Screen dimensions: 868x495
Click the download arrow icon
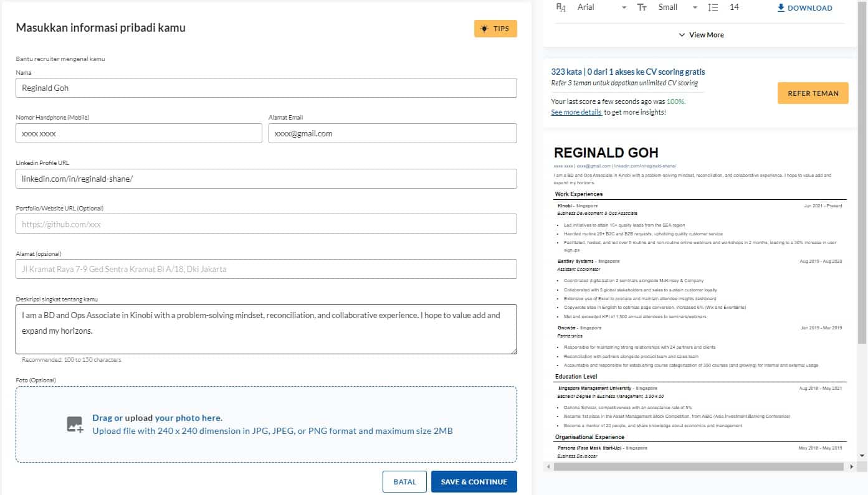[781, 8]
